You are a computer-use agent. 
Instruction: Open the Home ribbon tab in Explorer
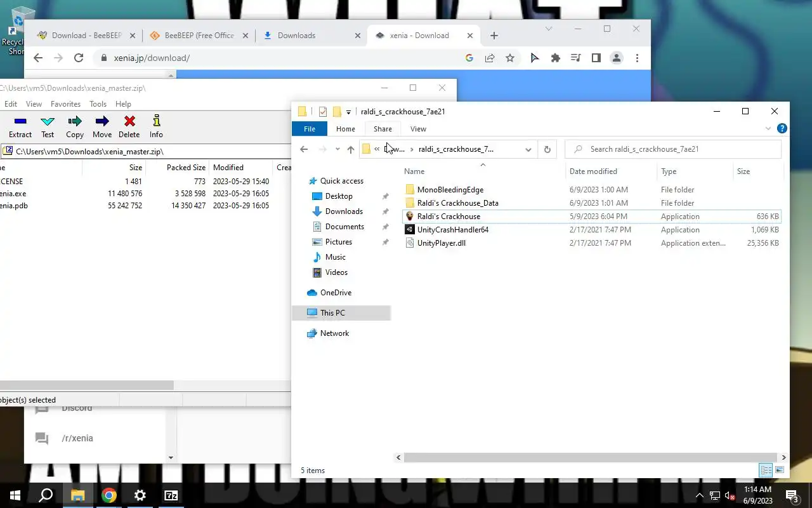(x=346, y=129)
